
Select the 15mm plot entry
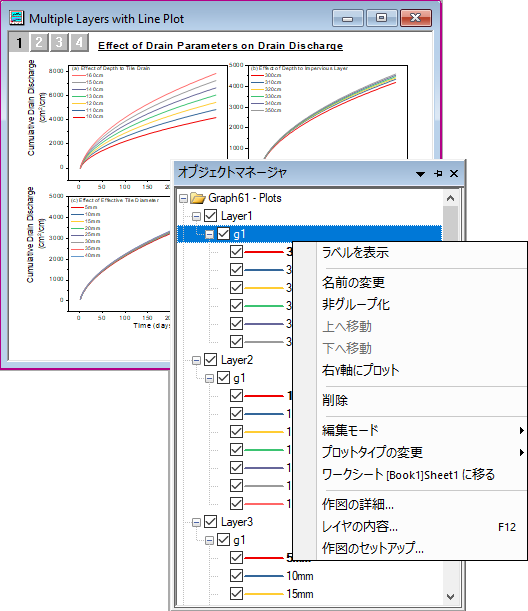(x=300, y=594)
